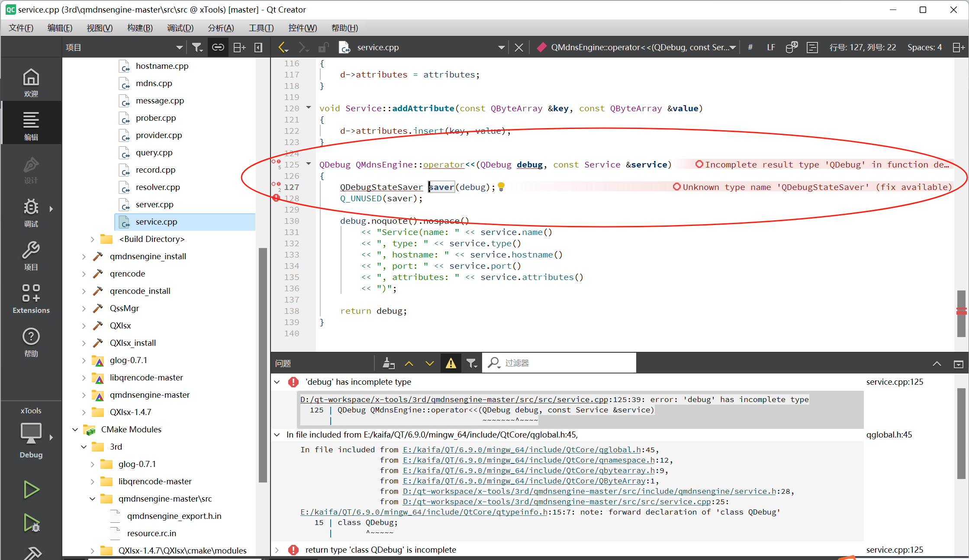Go back in editor navigation history
Screen dimensions: 969x560
pos(283,47)
